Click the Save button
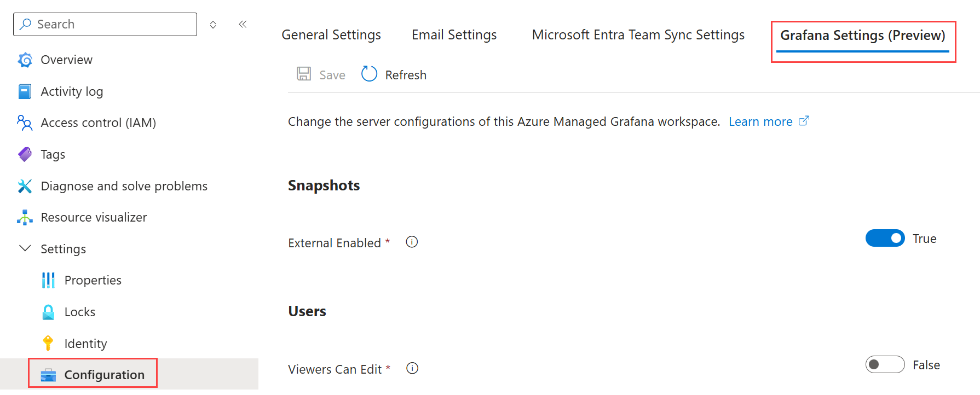The height and width of the screenshot is (395, 980). coord(321,74)
